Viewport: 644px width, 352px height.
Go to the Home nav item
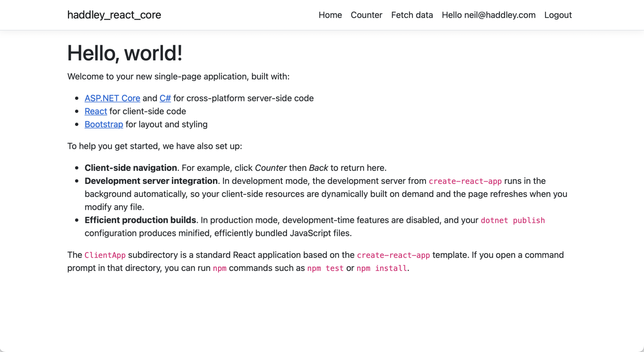pos(330,15)
